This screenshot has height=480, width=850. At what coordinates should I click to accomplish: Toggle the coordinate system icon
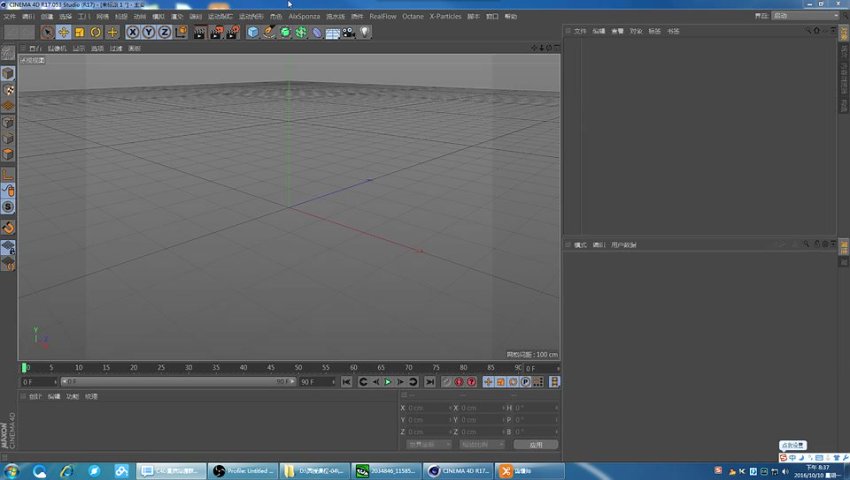tap(181, 33)
